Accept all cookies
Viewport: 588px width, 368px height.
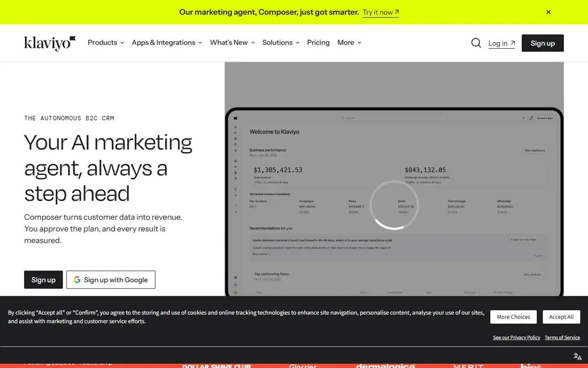pyautogui.click(x=561, y=317)
